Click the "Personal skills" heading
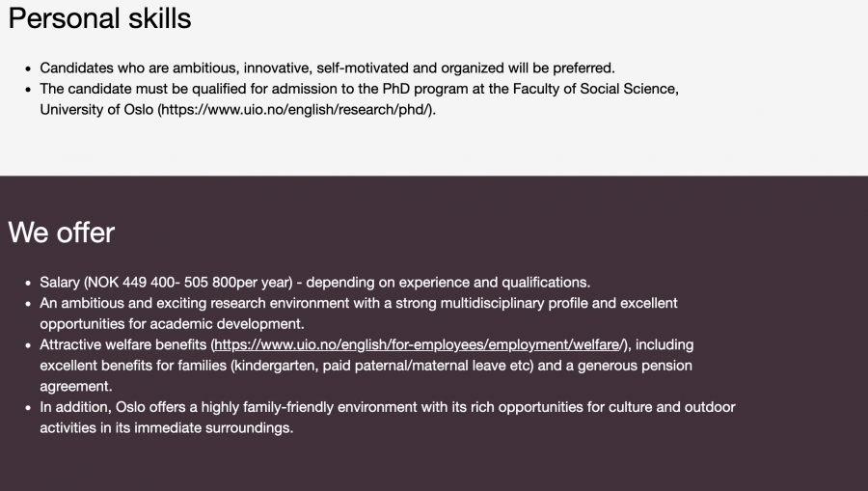Viewport: 868px width, 491px height. [x=99, y=18]
